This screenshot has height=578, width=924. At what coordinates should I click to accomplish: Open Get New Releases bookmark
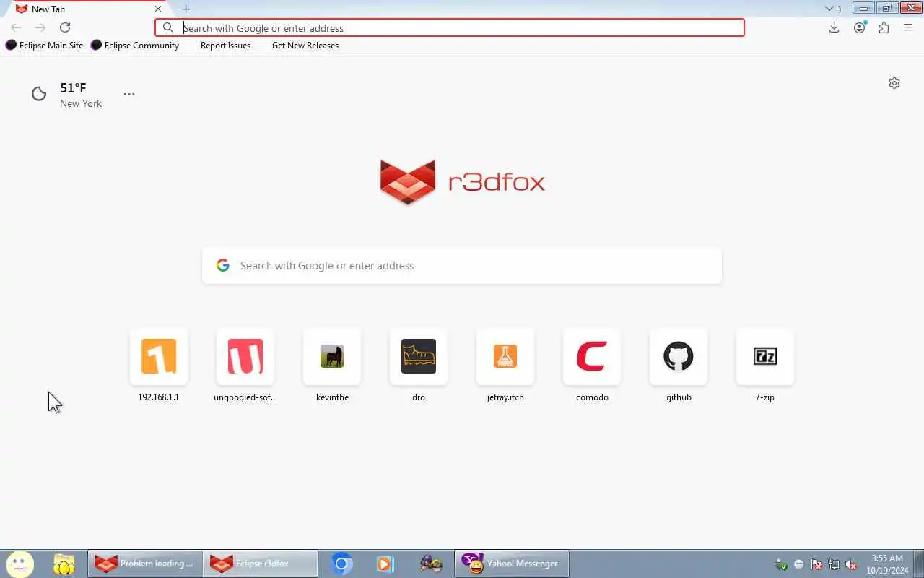pos(305,45)
